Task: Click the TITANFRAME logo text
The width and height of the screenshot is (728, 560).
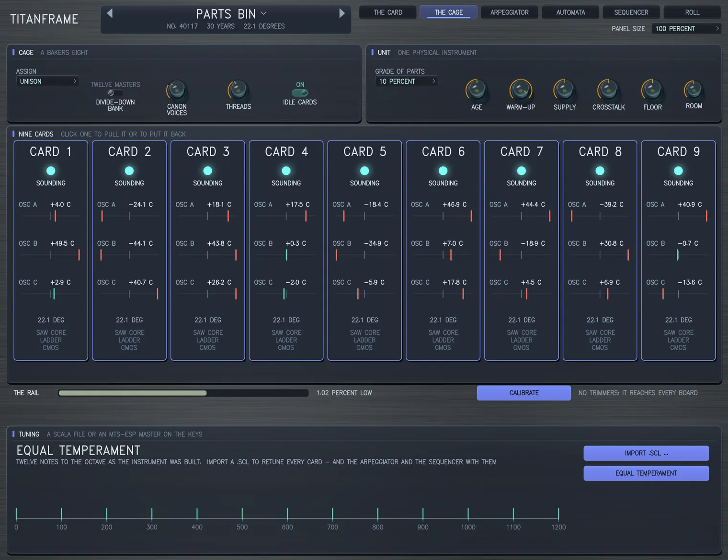Action: pos(44,19)
